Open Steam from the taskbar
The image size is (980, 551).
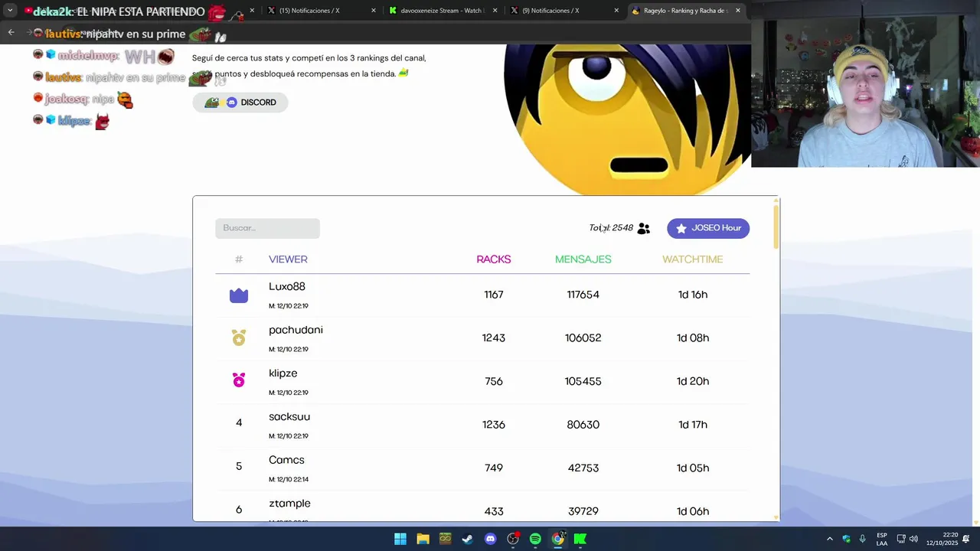pos(467,539)
